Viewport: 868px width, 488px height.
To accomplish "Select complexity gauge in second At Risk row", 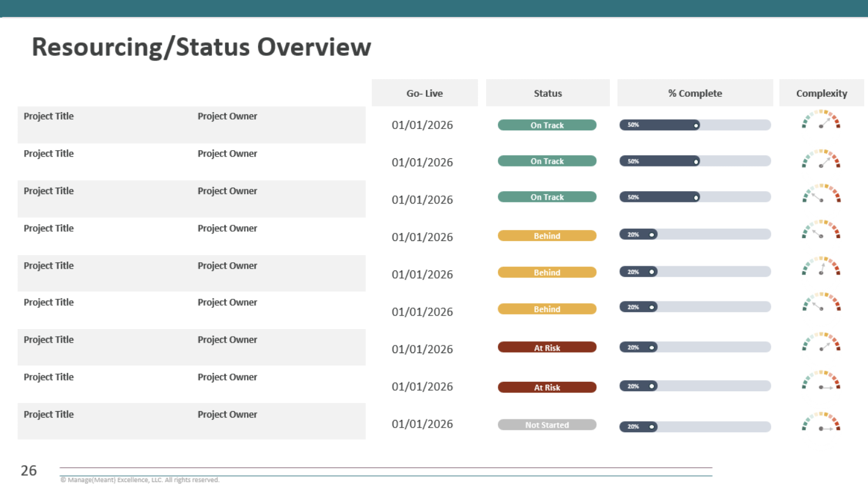I will (821, 380).
